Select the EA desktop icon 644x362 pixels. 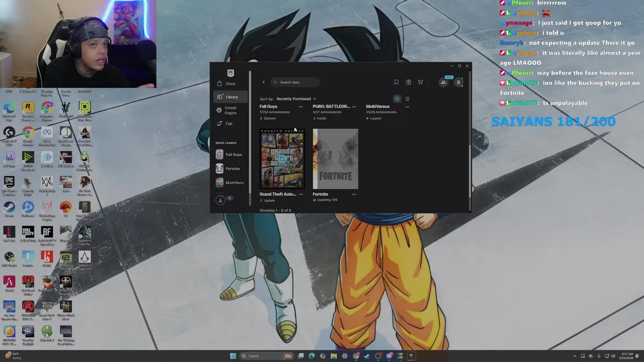click(x=66, y=209)
